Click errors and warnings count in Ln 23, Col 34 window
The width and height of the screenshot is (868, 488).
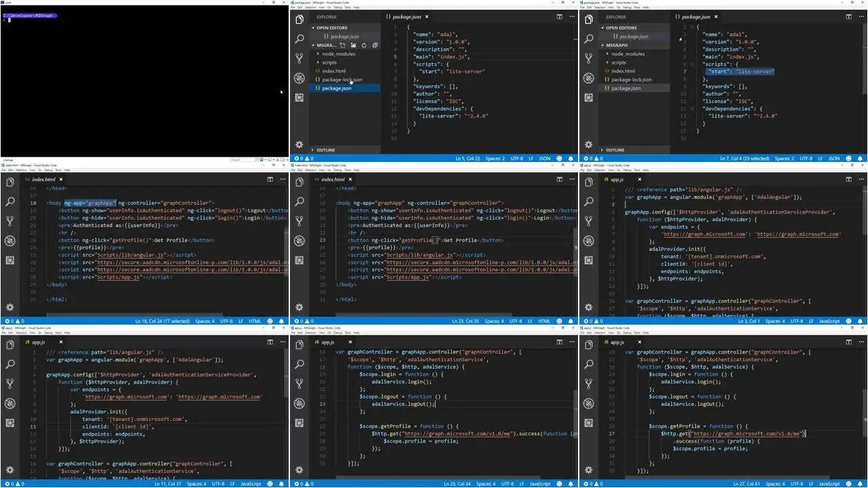click(x=304, y=484)
